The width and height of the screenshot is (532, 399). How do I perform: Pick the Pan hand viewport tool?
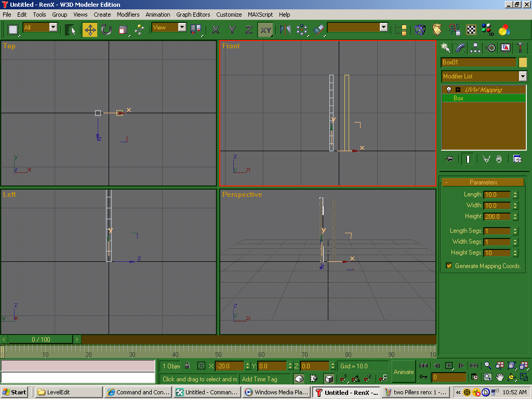(x=500, y=377)
